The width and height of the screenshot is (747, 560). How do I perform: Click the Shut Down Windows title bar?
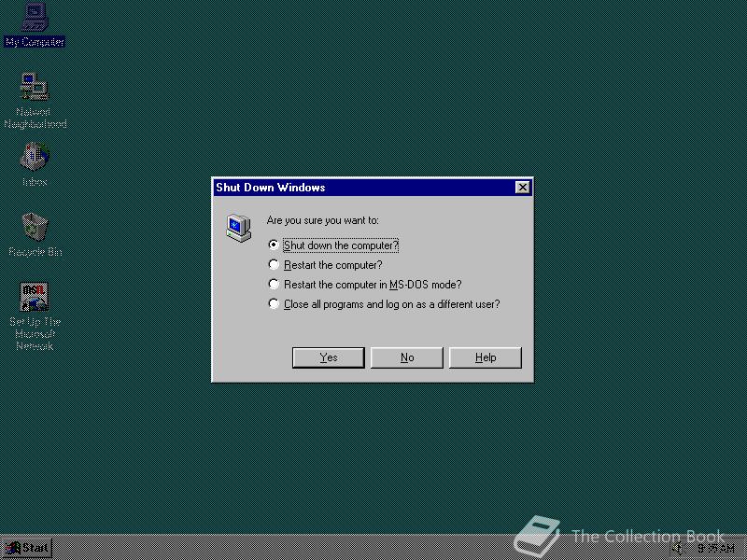coord(373,188)
